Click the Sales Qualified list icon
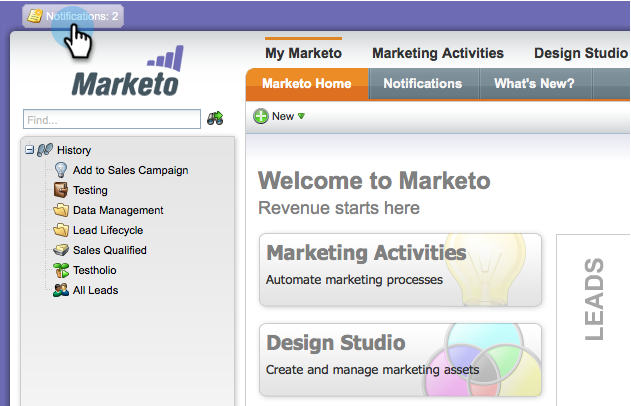The height and width of the screenshot is (406, 631). [x=61, y=250]
